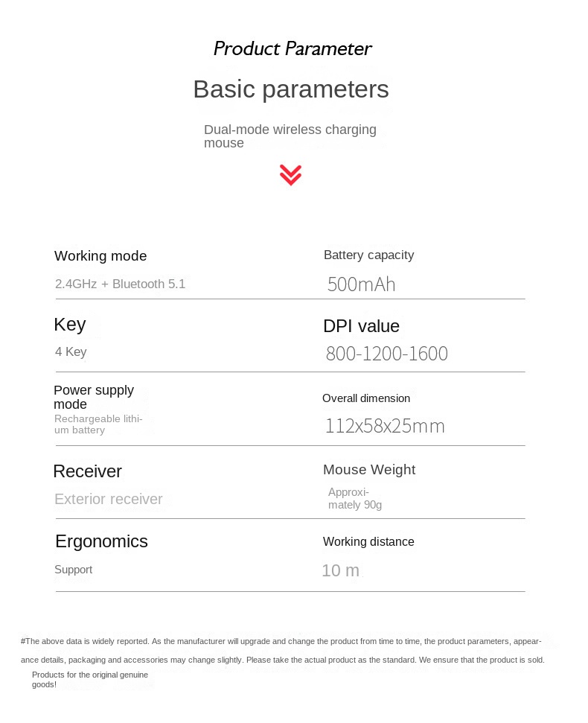Screen dimensions: 588x723
Task: Select the "Basic parameters" heading
Action: (x=290, y=89)
